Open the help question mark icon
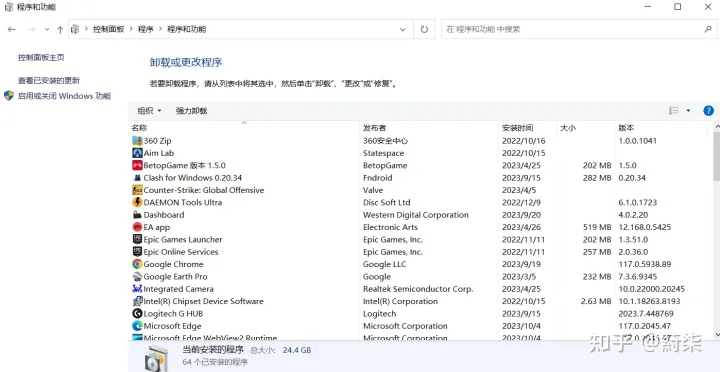This screenshot has width=720, height=372. point(709,111)
